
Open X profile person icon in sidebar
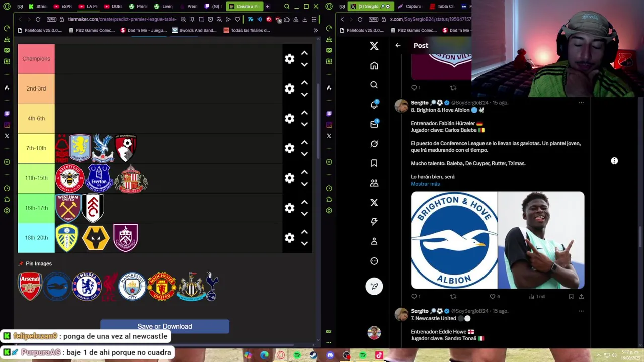pyautogui.click(x=374, y=241)
